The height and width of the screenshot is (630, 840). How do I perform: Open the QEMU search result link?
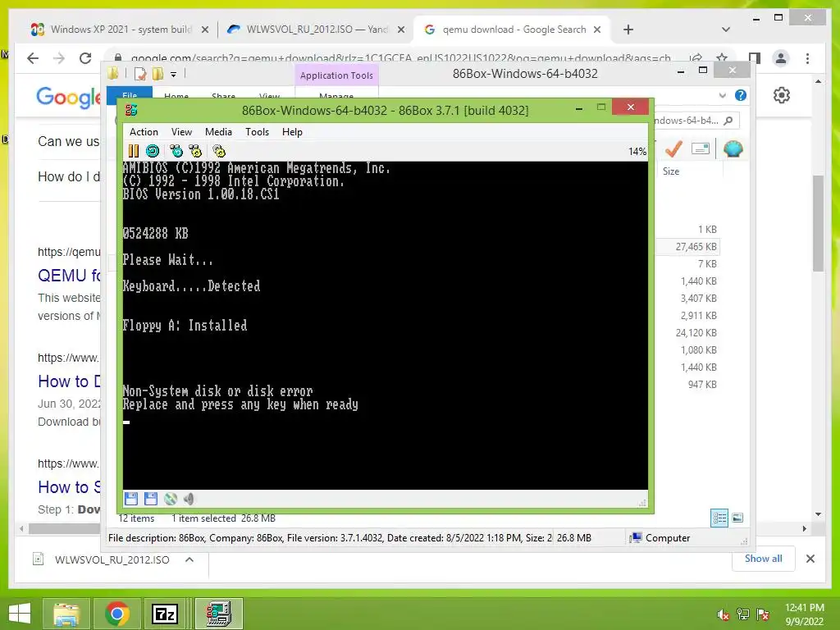pyautogui.click(x=69, y=276)
